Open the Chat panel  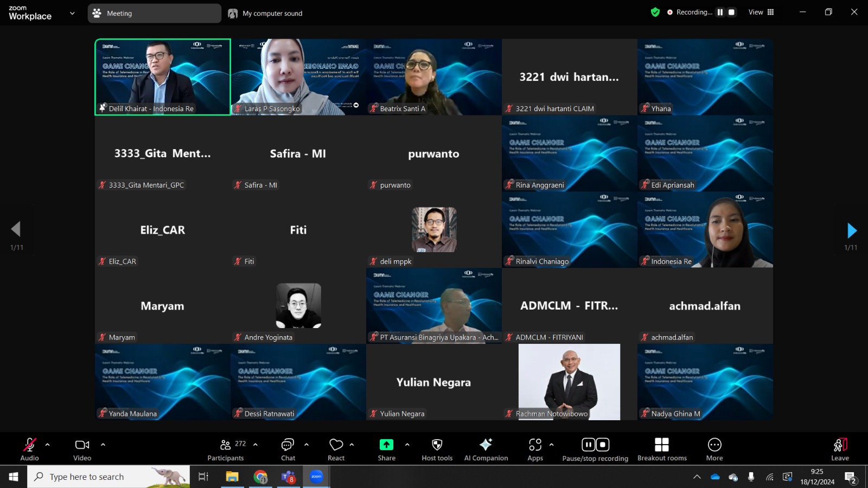point(288,450)
